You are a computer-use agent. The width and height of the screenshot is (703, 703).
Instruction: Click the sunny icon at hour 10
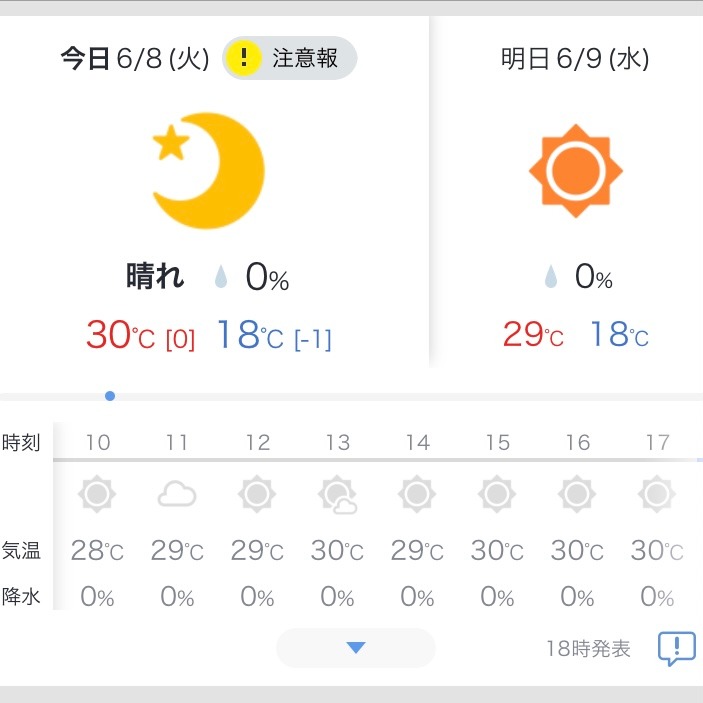point(97,494)
